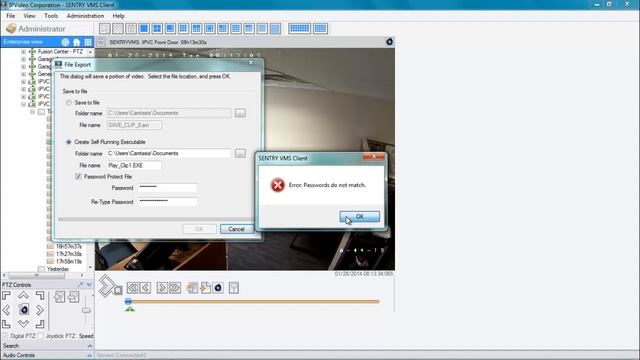Image resolution: width=640 pixels, height=360 pixels.
Task: Click the last icon in the playback toolbar
Action: pos(234,288)
